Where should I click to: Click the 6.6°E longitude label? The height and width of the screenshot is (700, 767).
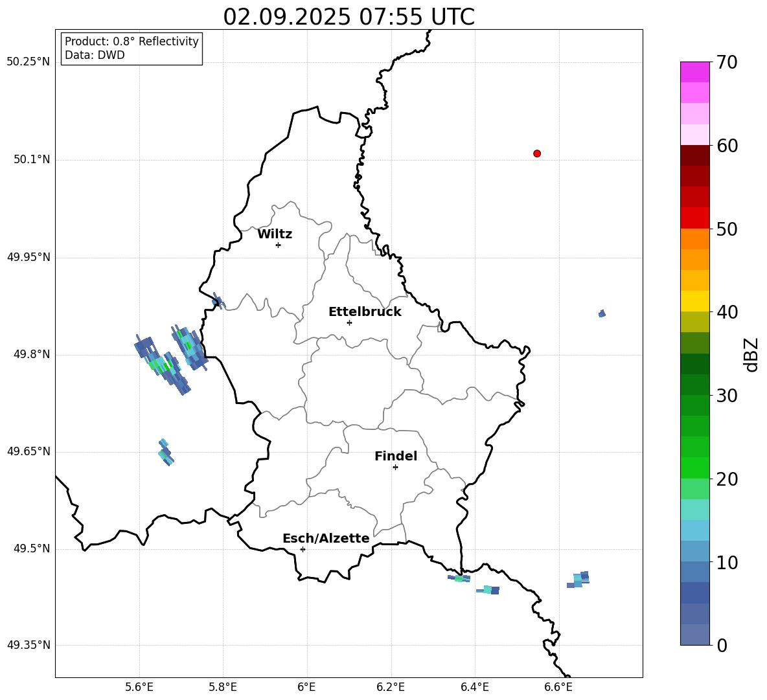tap(558, 687)
